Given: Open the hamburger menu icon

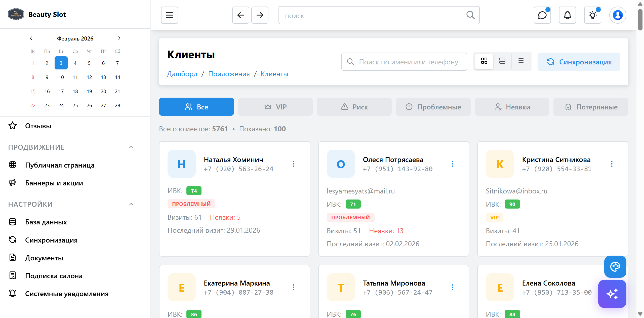Looking at the screenshot, I should pyautogui.click(x=169, y=15).
